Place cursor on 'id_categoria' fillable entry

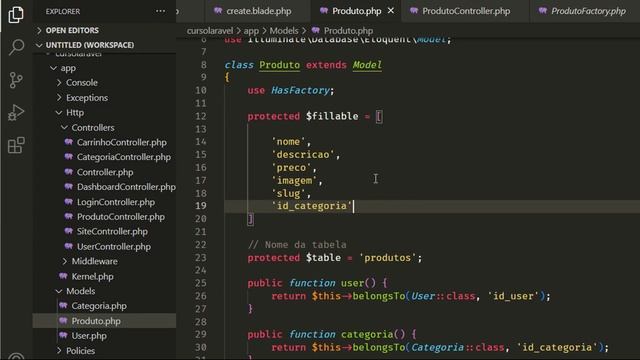(x=312, y=206)
